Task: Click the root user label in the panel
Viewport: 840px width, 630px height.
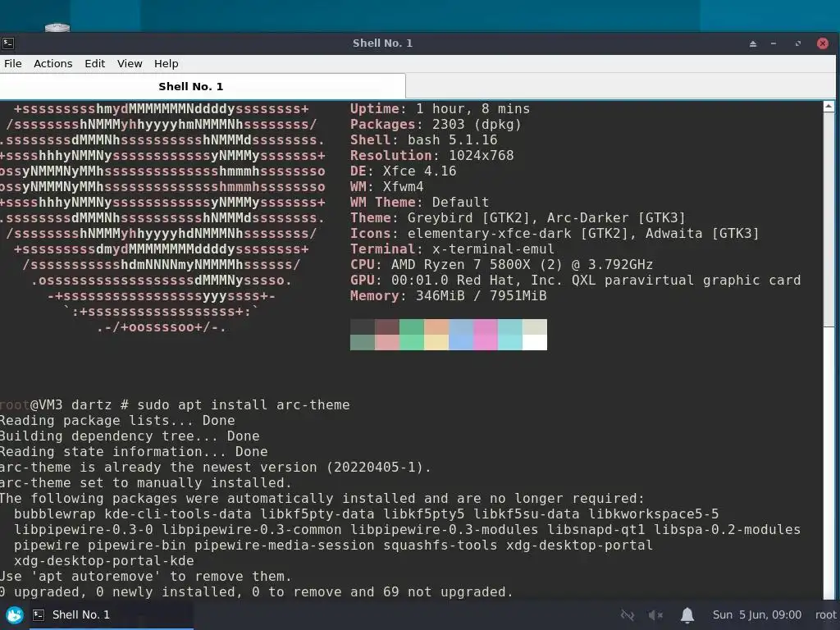Action: pos(825,615)
